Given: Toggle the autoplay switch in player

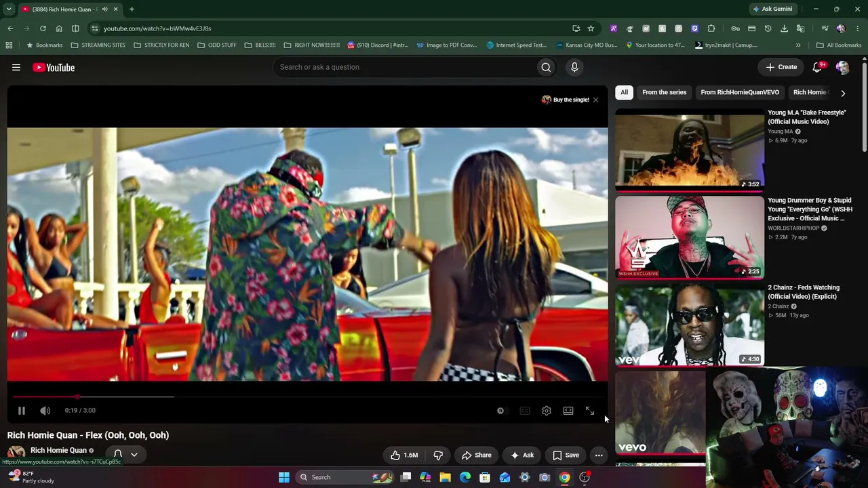Looking at the screenshot, I should coord(500,411).
